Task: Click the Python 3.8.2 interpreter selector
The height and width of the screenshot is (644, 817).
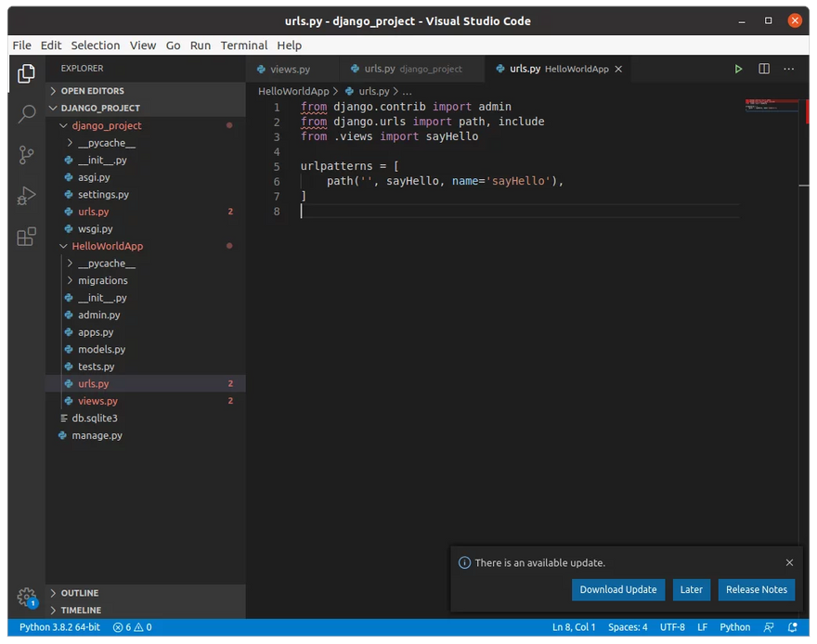Action: [x=58, y=627]
